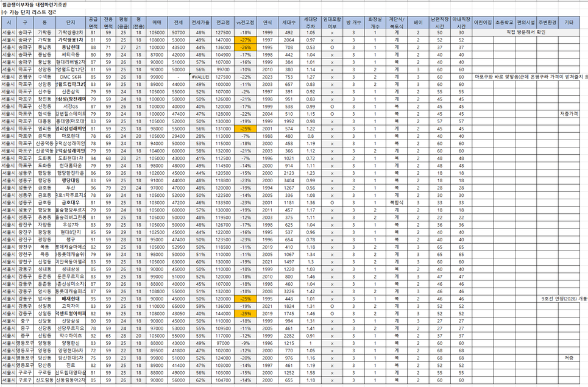The image size is (588, 387).
Task: Select the '성내삼성' cell
Action: point(71,269)
